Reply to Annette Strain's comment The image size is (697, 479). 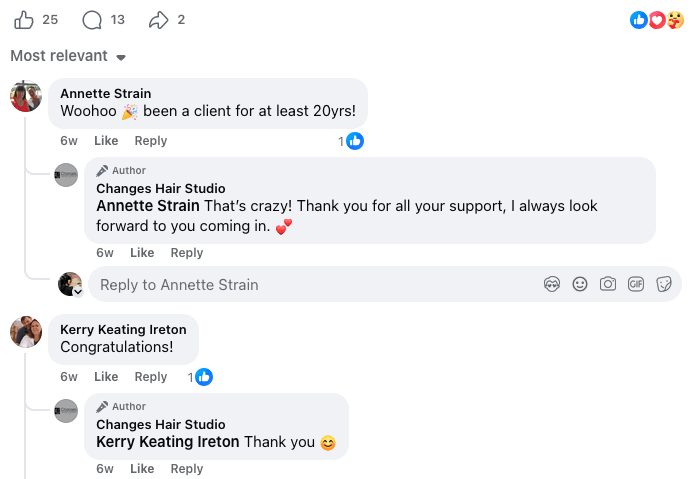pos(151,141)
